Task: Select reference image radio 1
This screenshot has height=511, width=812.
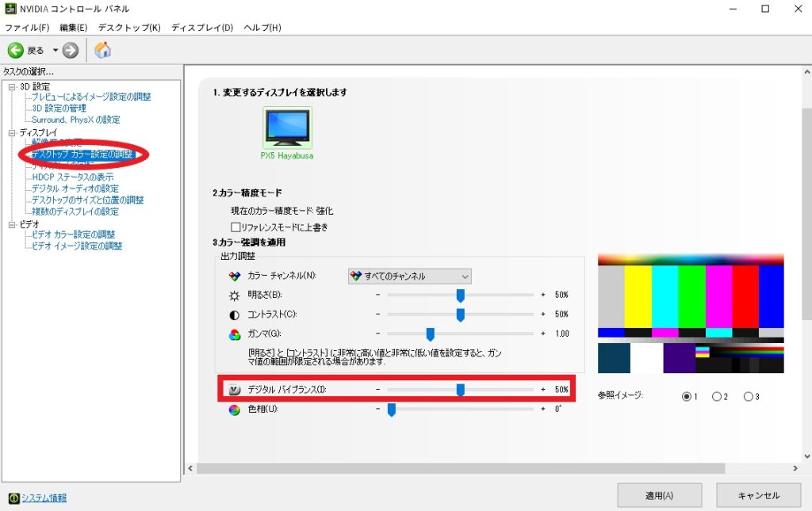Action: 687,397
